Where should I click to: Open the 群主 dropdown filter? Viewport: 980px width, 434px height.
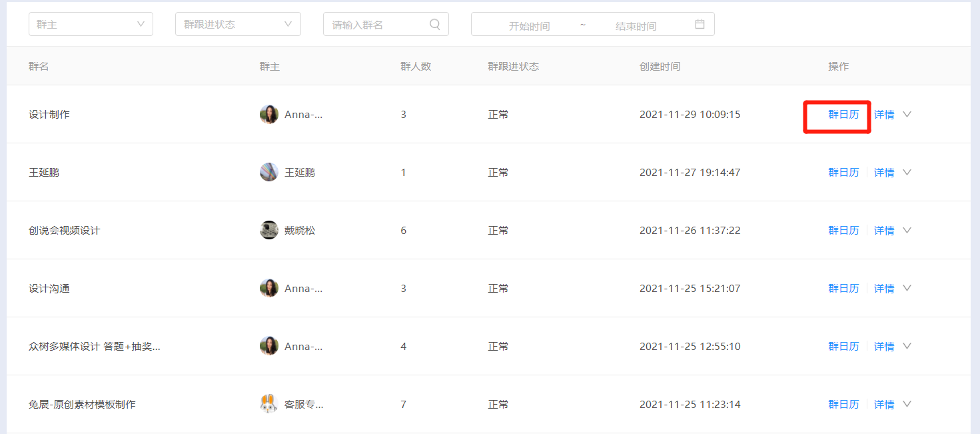pos(91,24)
